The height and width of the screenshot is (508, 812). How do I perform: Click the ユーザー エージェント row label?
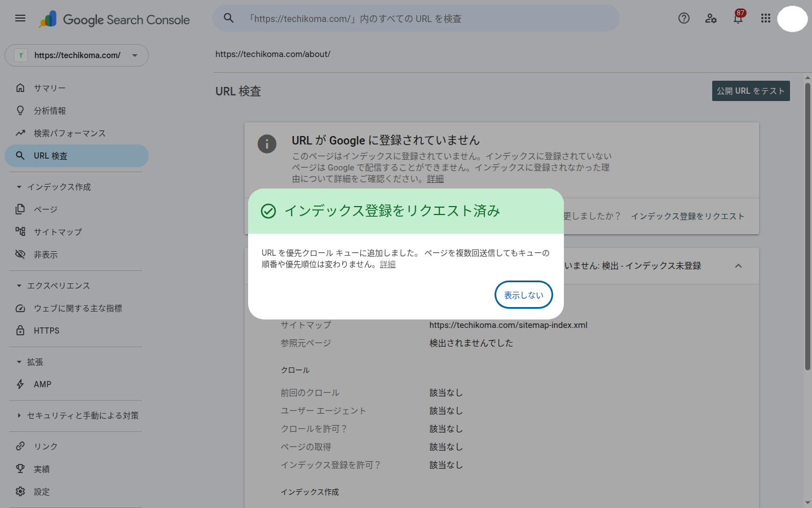pos(324,411)
